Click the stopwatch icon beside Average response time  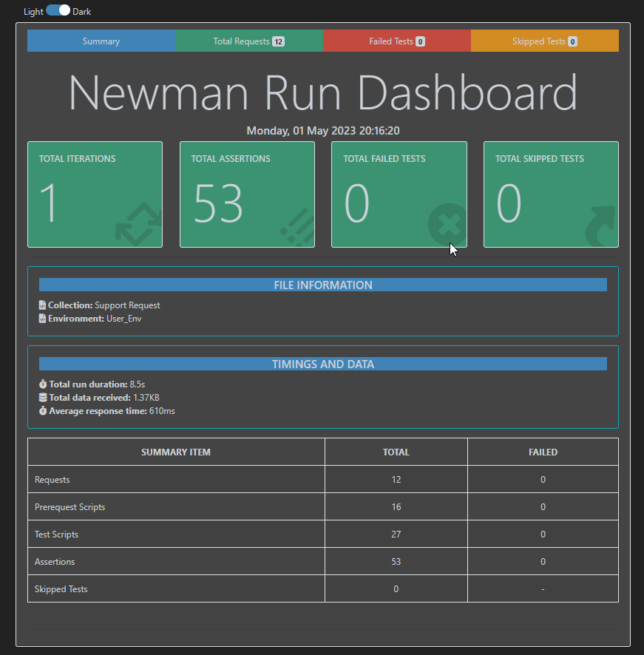[42, 410]
